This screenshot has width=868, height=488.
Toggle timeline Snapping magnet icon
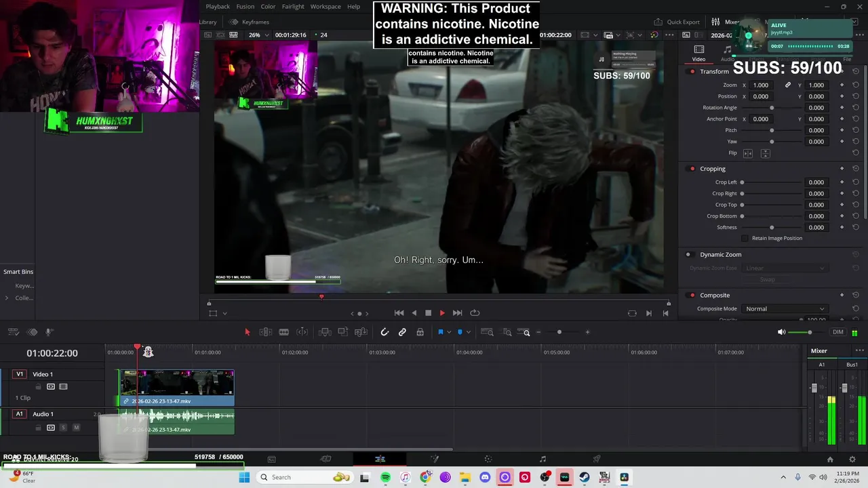[x=384, y=332]
